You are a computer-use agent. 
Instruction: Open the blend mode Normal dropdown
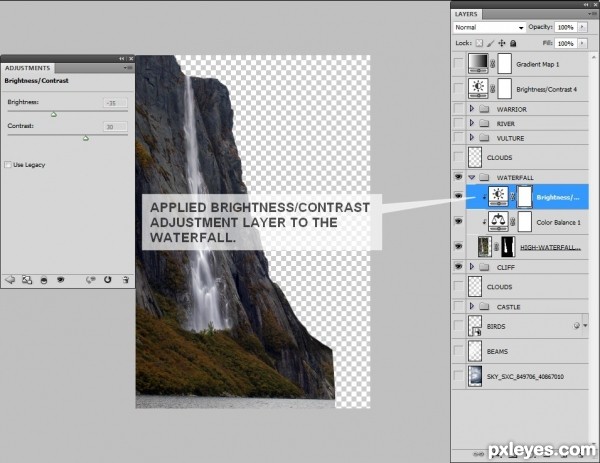[x=489, y=28]
